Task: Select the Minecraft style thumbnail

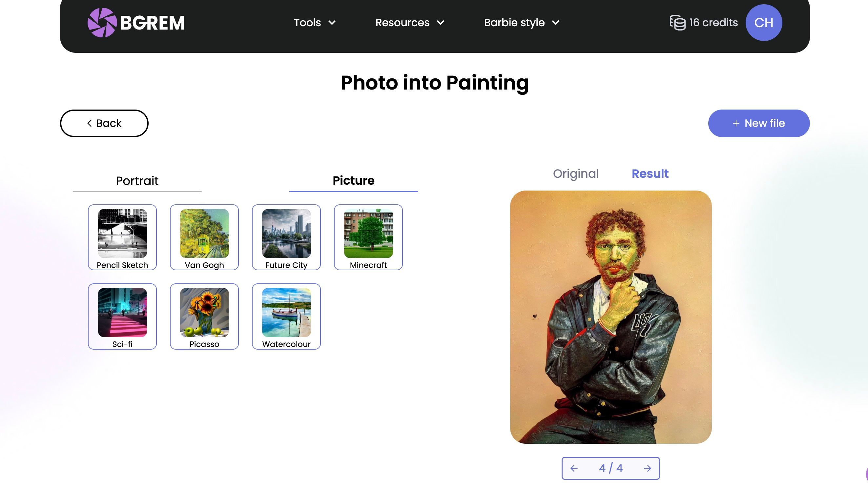Action: tap(368, 234)
